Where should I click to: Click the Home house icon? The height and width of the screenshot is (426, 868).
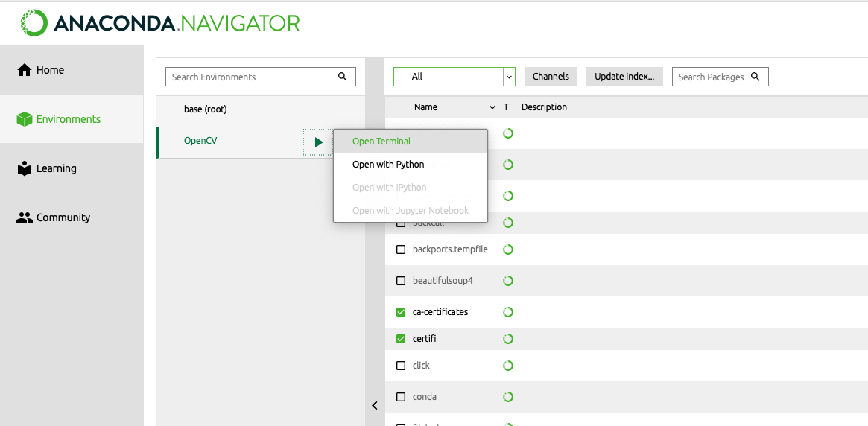[25, 70]
